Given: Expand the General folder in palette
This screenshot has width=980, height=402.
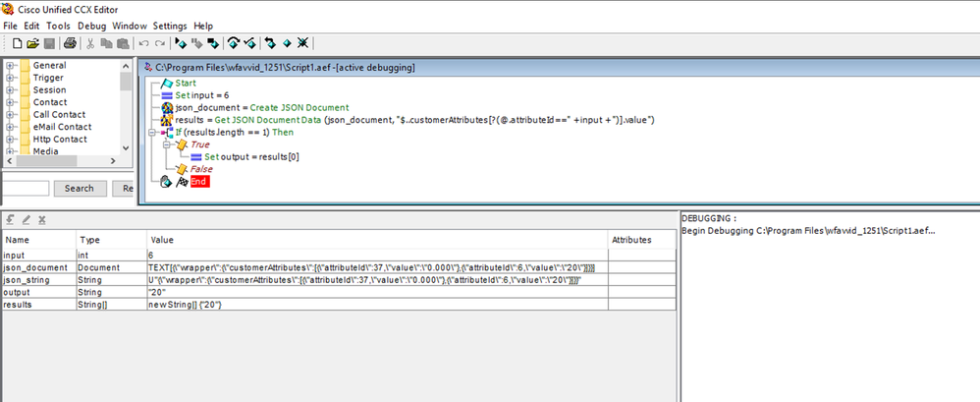Looking at the screenshot, I should click(x=11, y=65).
